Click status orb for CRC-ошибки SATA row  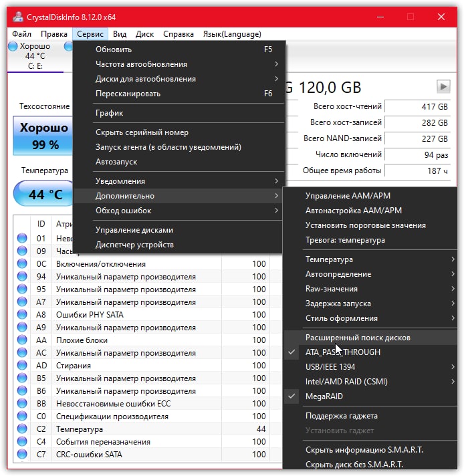(22, 454)
